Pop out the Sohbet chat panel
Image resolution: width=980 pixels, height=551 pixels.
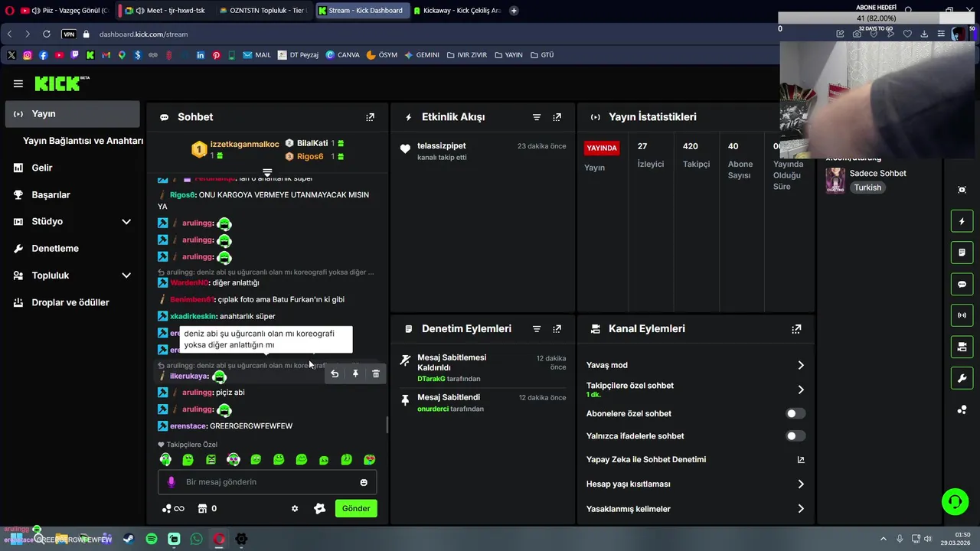tap(371, 117)
